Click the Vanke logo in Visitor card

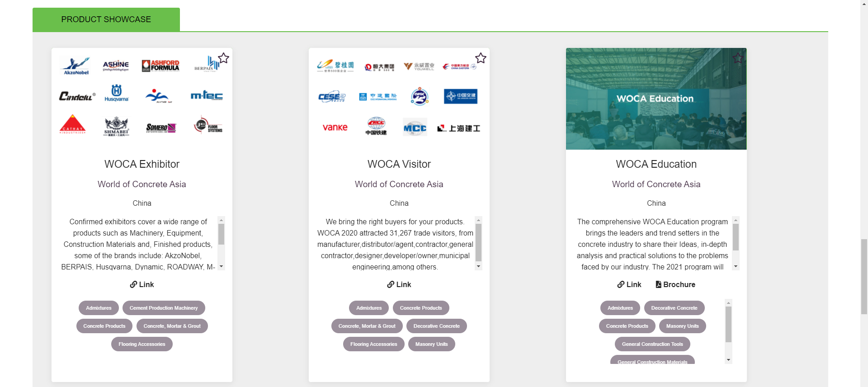click(x=335, y=127)
